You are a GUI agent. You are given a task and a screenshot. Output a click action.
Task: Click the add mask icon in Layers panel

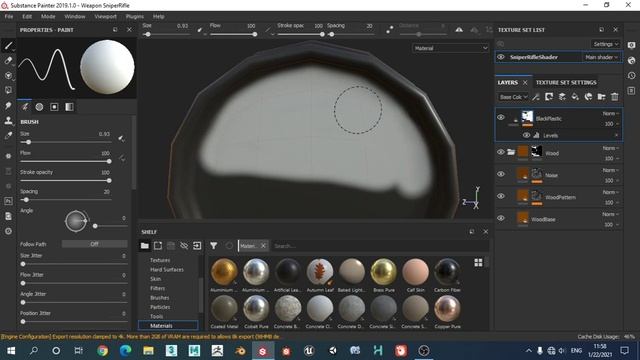(549, 97)
